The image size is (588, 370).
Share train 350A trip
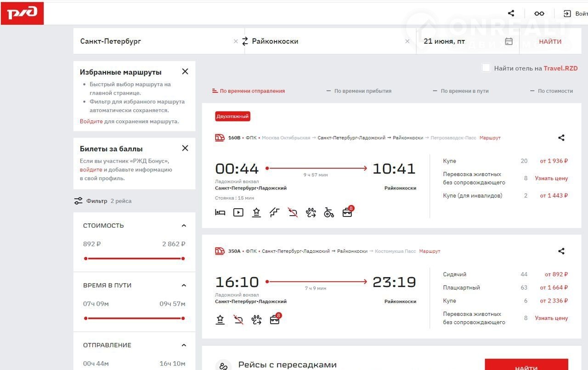561,251
